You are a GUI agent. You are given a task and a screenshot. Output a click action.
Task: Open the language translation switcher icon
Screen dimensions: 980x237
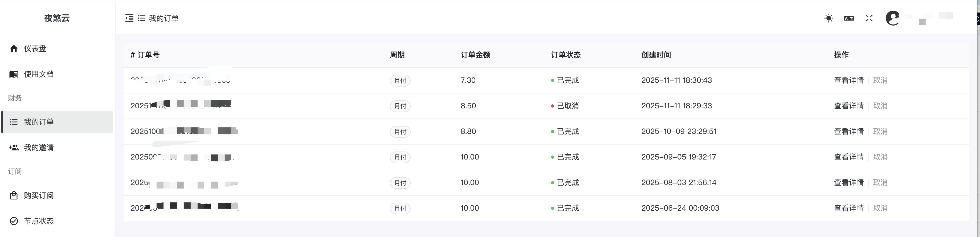pyautogui.click(x=849, y=18)
